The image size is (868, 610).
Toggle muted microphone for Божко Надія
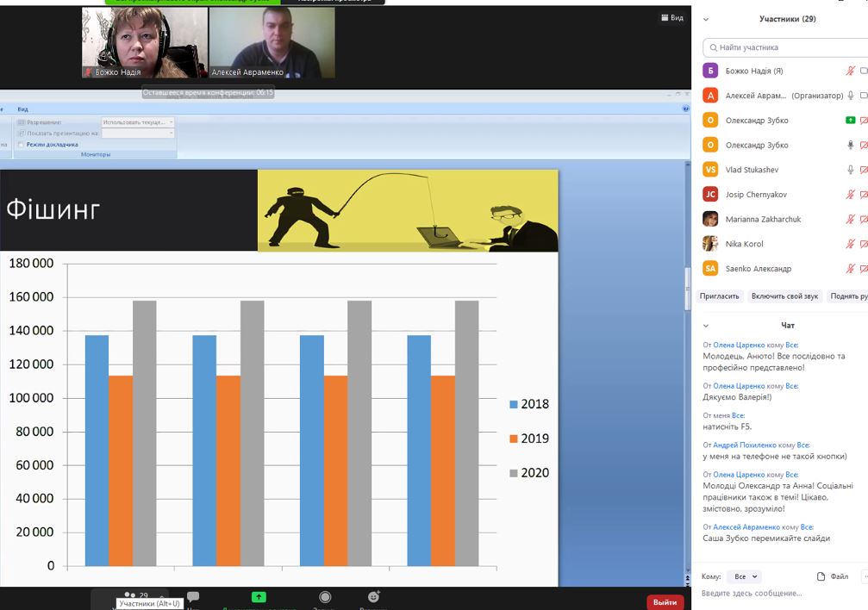click(x=850, y=71)
